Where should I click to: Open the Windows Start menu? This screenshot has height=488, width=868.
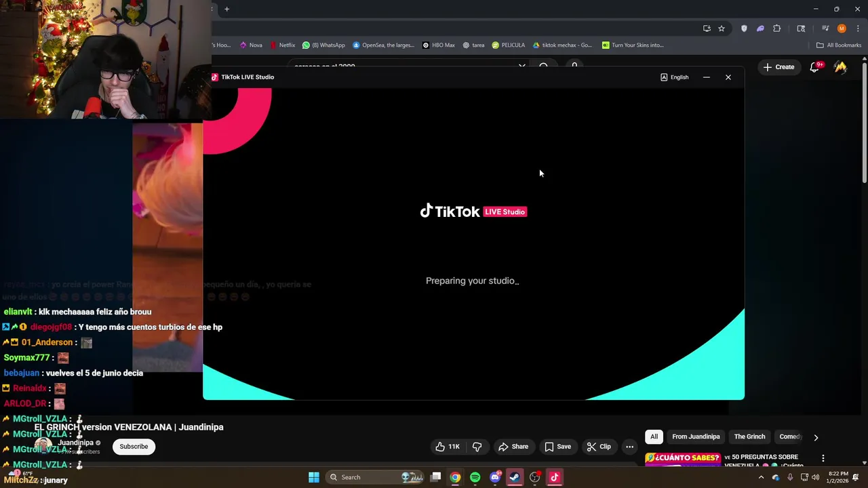pyautogui.click(x=314, y=477)
